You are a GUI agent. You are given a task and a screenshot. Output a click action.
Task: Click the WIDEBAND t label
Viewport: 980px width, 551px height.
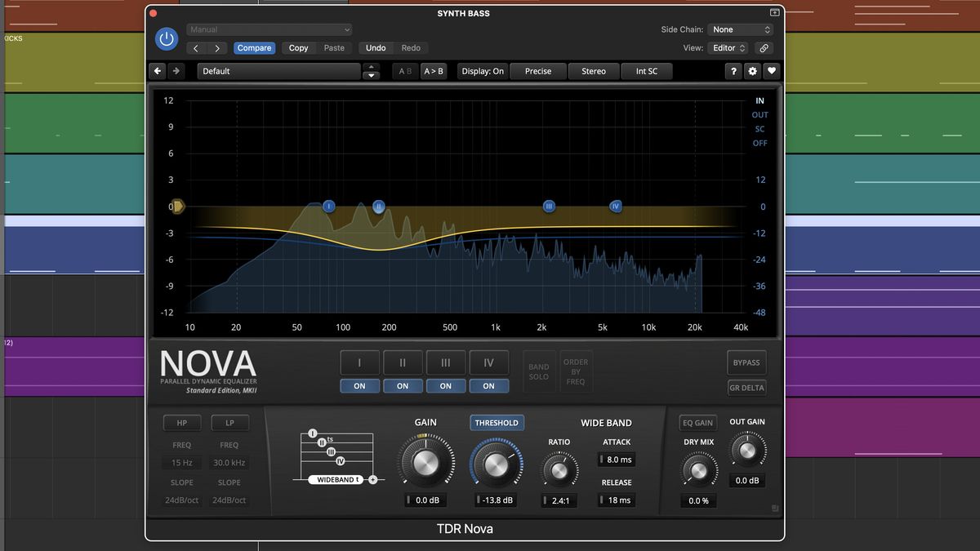[336, 479]
